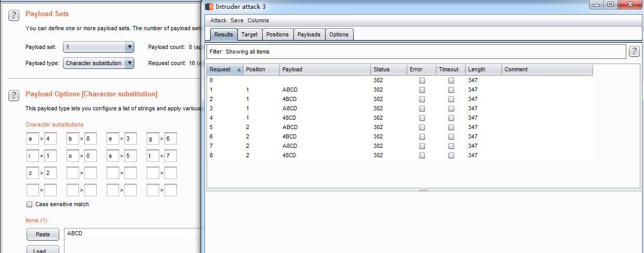Open help for Payload Options section
Screen dimensions: 644x253
(x=14, y=95)
